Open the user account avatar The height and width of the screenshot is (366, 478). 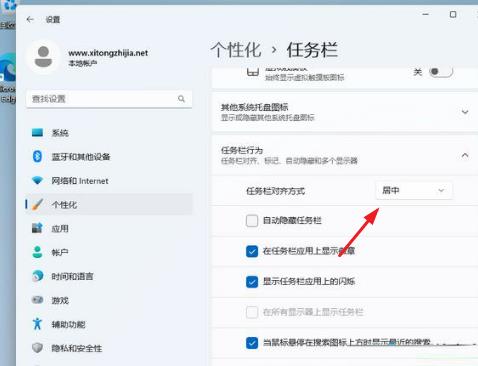(x=44, y=57)
